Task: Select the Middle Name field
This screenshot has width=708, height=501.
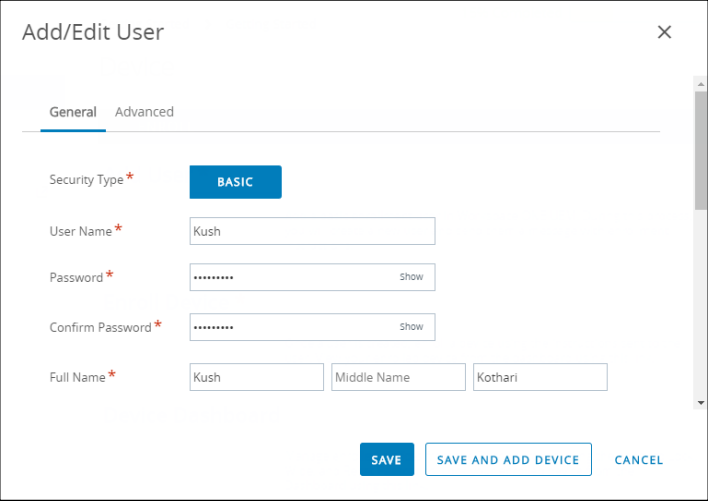Action: pyautogui.click(x=398, y=377)
